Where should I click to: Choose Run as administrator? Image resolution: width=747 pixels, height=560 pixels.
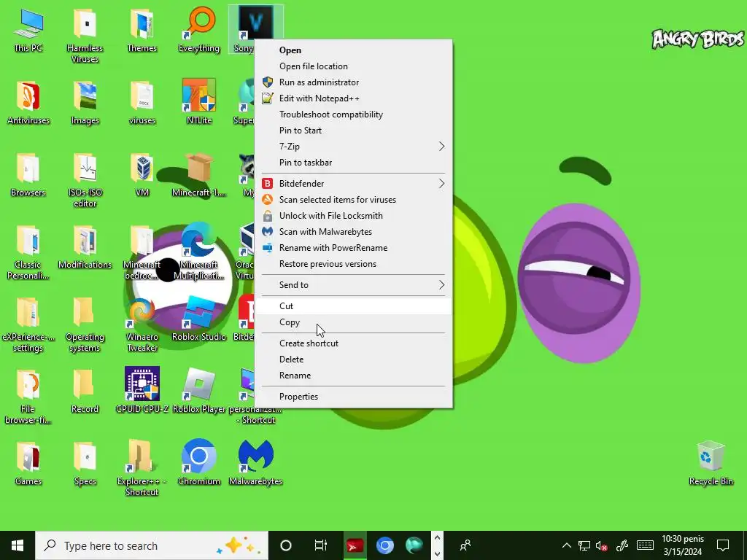(354, 82)
